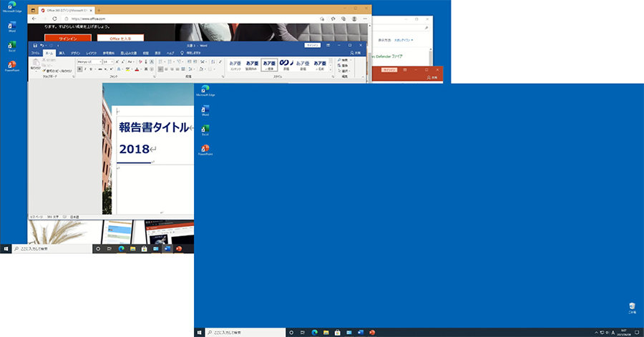This screenshot has width=644, height=337.
Task: Open Replace (置換) in Word's editing group
Action: [343, 66]
